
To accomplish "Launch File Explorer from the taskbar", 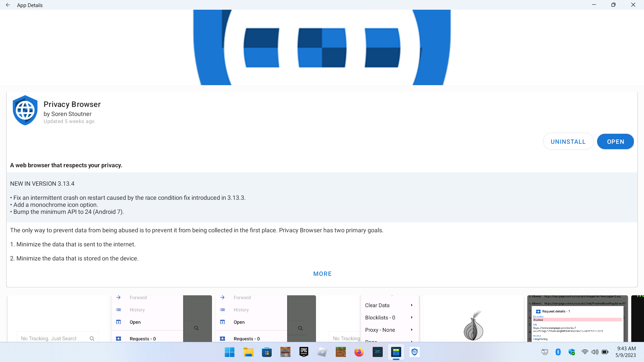I will [248, 352].
